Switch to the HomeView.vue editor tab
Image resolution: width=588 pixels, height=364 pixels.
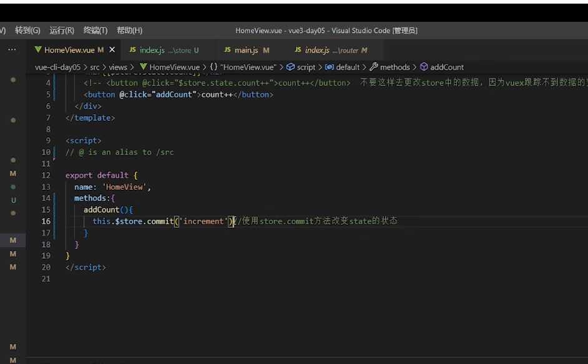click(x=69, y=50)
